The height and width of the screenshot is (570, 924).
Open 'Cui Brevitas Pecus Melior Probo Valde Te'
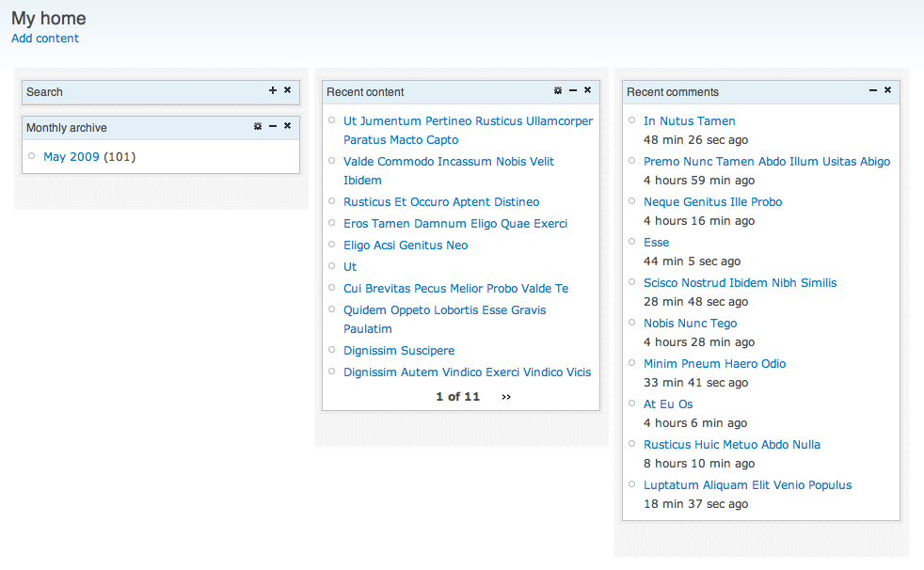point(456,289)
